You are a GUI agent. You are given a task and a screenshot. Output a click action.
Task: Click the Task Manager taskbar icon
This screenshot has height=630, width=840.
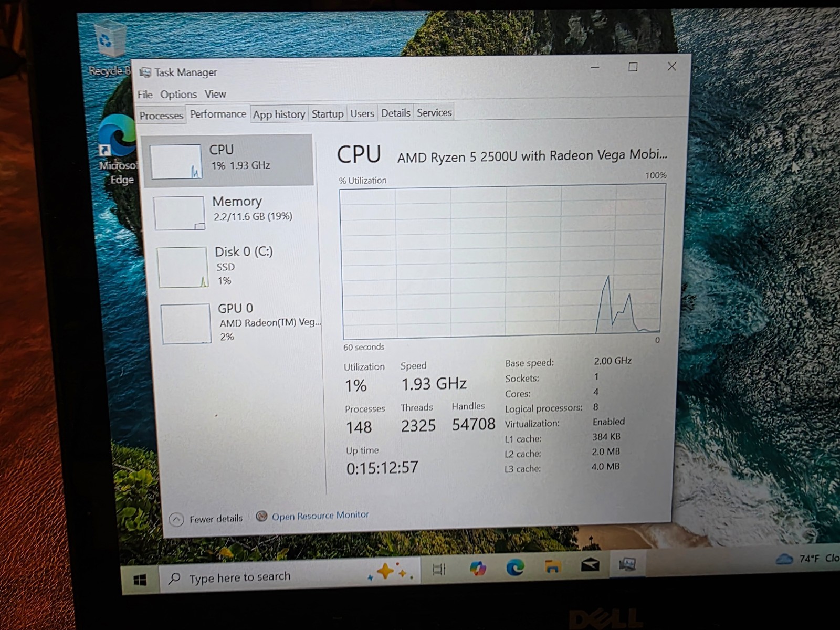[627, 564]
